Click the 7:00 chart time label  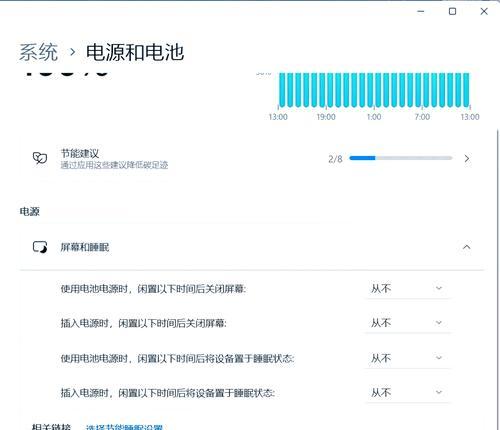(422, 117)
